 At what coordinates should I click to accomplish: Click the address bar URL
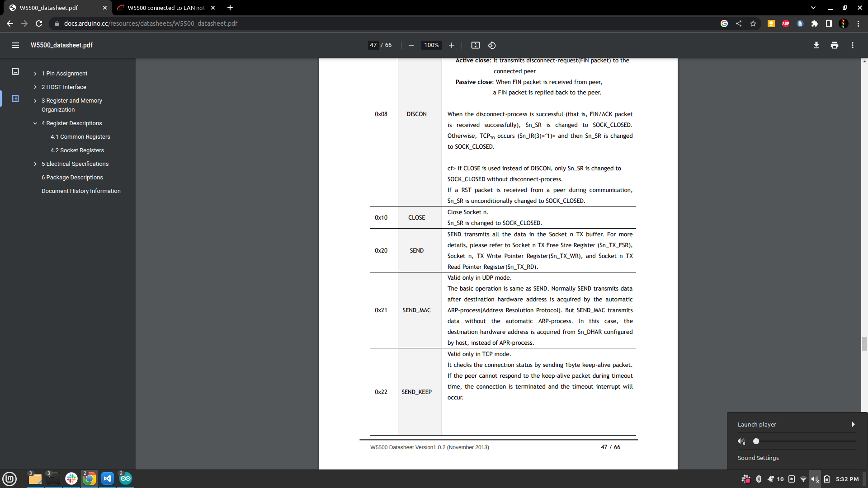coord(151,23)
